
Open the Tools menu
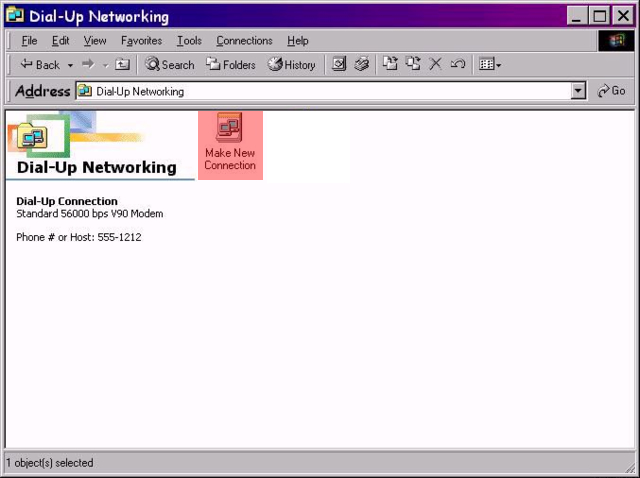pyautogui.click(x=189, y=41)
